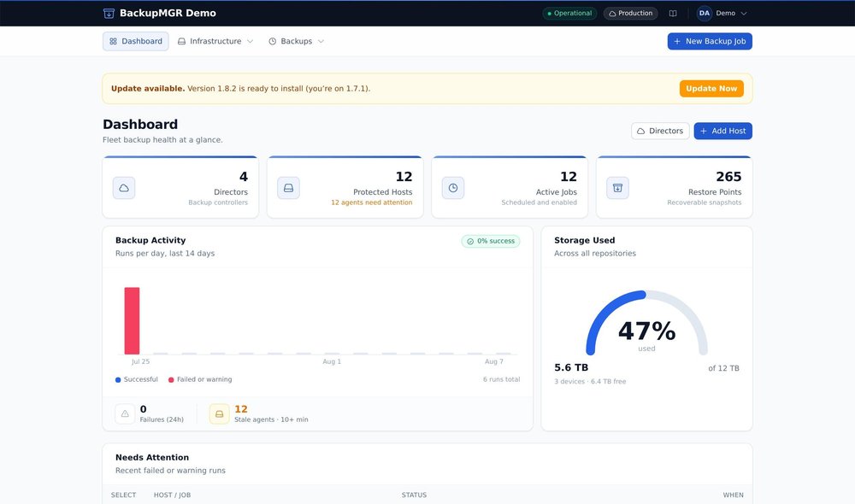This screenshot has width=855, height=504.
Task: Click the Needs Attention heading
Action: pyautogui.click(x=152, y=458)
